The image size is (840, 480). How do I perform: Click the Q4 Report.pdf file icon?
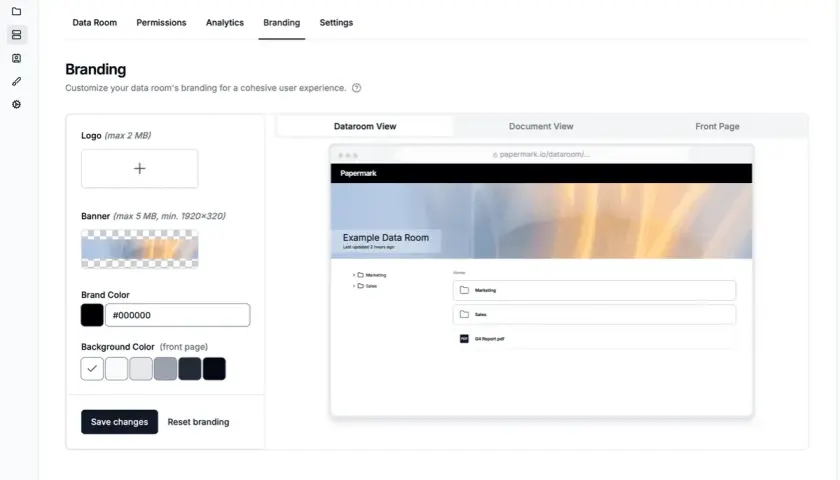point(464,339)
